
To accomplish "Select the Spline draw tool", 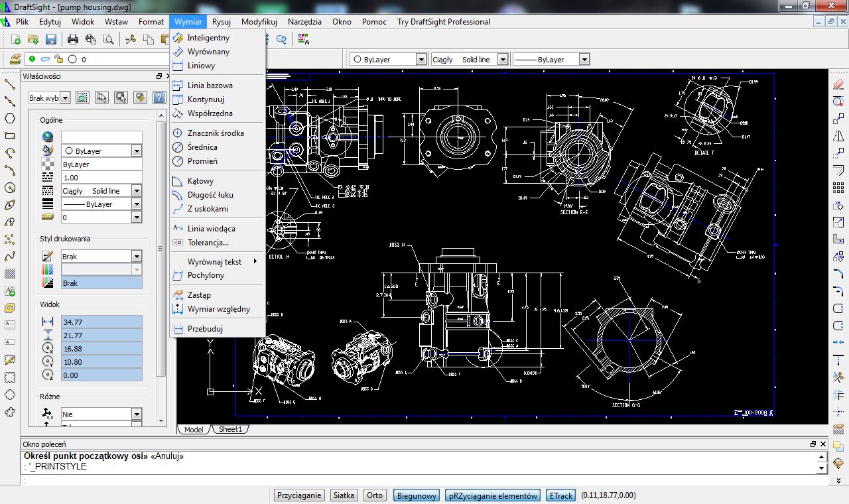I will coord(10,257).
